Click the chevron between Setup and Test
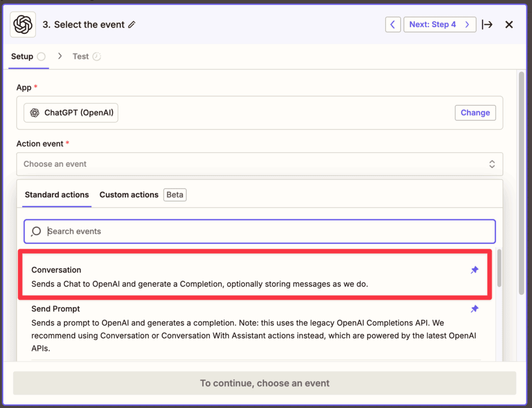Image resolution: width=532 pixels, height=408 pixels. pyautogui.click(x=60, y=56)
